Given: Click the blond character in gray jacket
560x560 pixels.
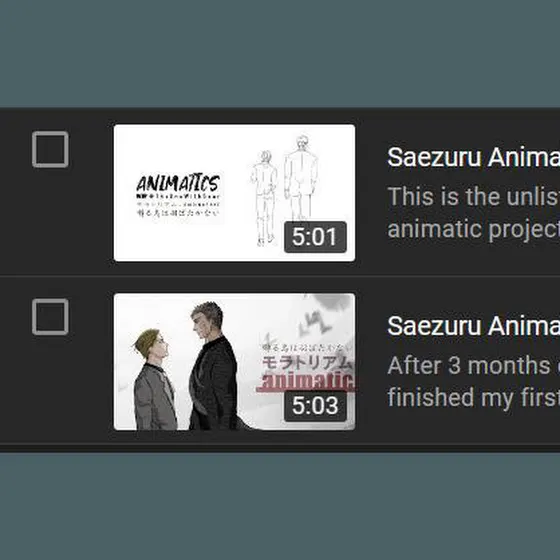Looking at the screenshot, I should (154, 379).
